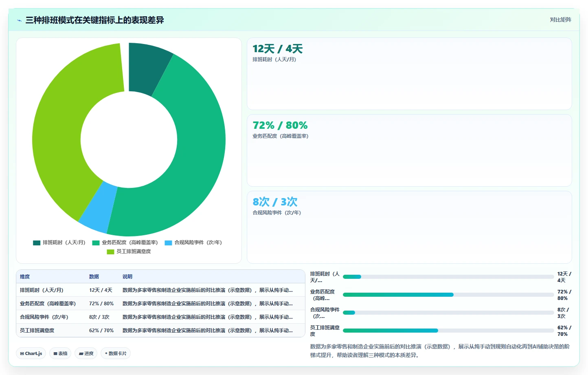The width and height of the screenshot is (588, 375).
Task: Click the header icon beside the title
Action: pos(19,20)
